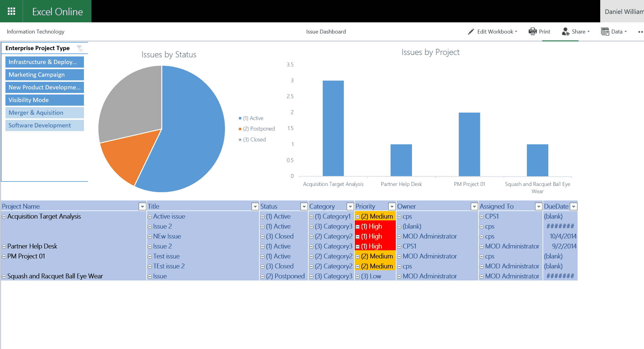Select the 10/4/2014 due date cell
The height and width of the screenshot is (349, 644).
pyautogui.click(x=560, y=236)
